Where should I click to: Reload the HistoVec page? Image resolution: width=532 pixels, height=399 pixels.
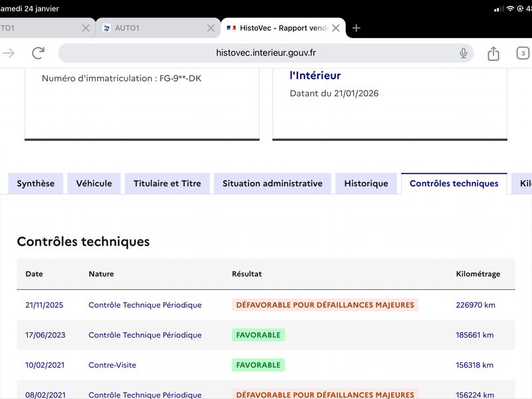click(39, 53)
